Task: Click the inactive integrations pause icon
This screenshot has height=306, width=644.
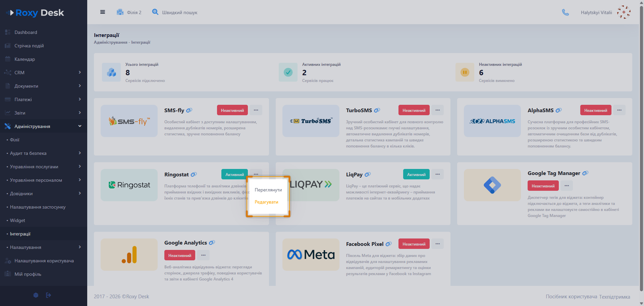Action: [x=465, y=72]
